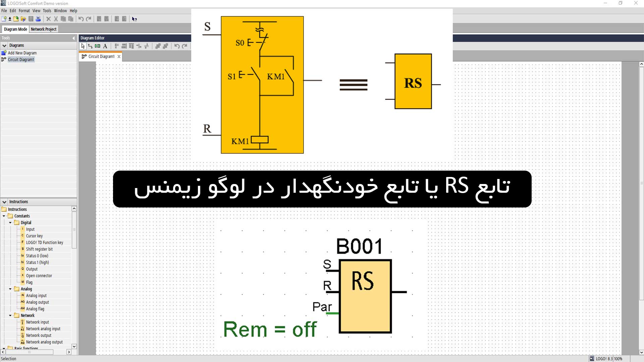Expand the Constants tree section
Image resolution: width=644 pixels, height=362 pixels.
coord(4,216)
